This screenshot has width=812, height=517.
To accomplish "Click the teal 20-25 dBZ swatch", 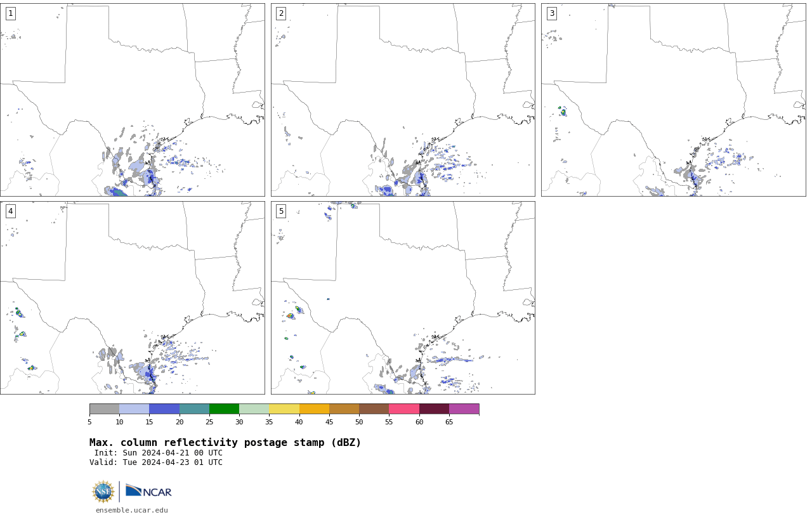I will coord(194,409).
